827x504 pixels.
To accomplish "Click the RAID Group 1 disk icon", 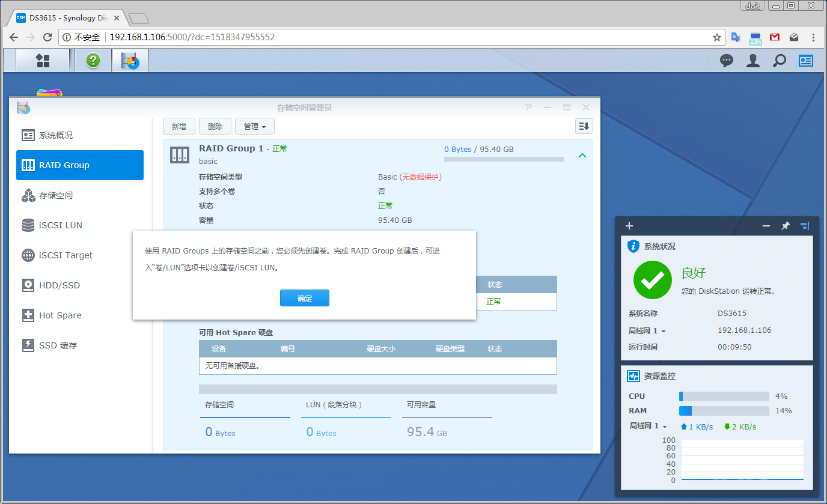I will 180,155.
